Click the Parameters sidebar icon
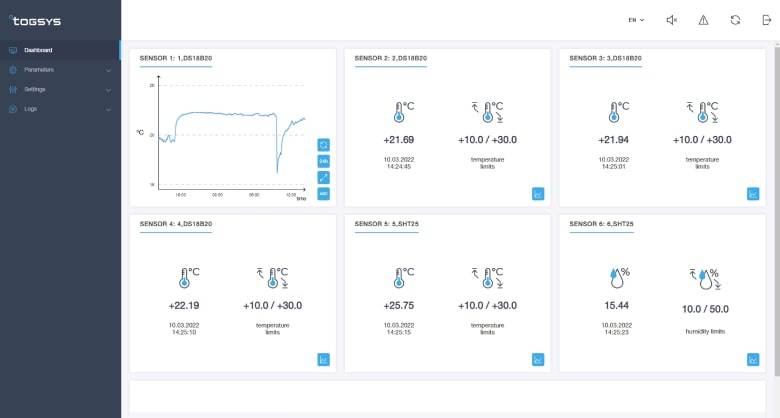 point(13,70)
